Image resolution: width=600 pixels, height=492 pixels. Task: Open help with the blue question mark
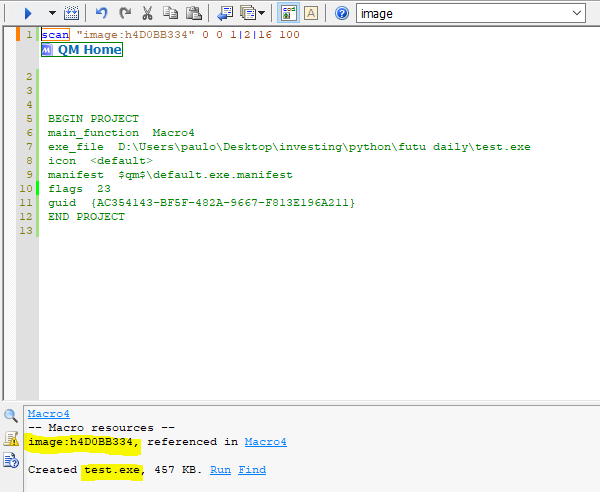click(x=342, y=13)
